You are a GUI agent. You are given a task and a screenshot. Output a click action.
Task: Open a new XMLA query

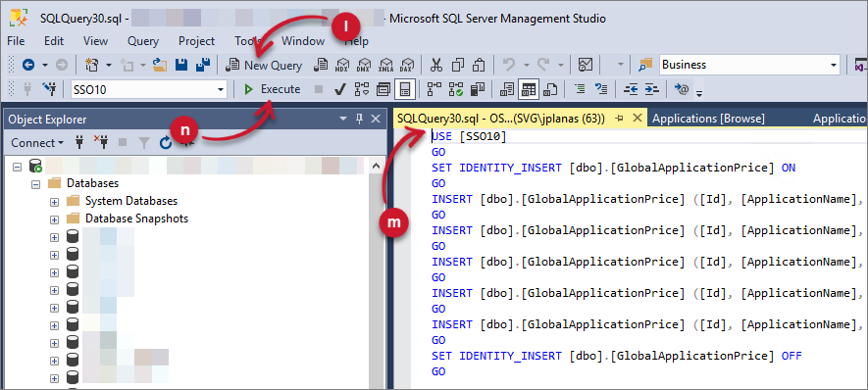click(385, 65)
